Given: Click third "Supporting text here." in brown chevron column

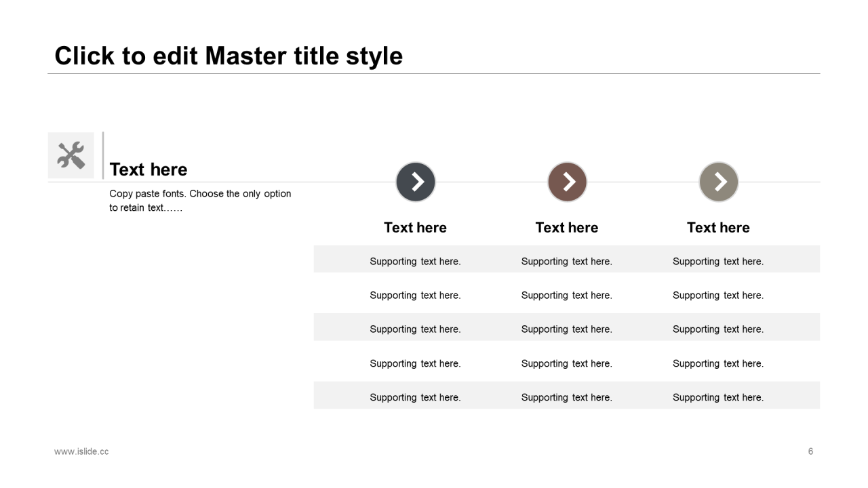Looking at the screenshot, I should tap(567, 329).
